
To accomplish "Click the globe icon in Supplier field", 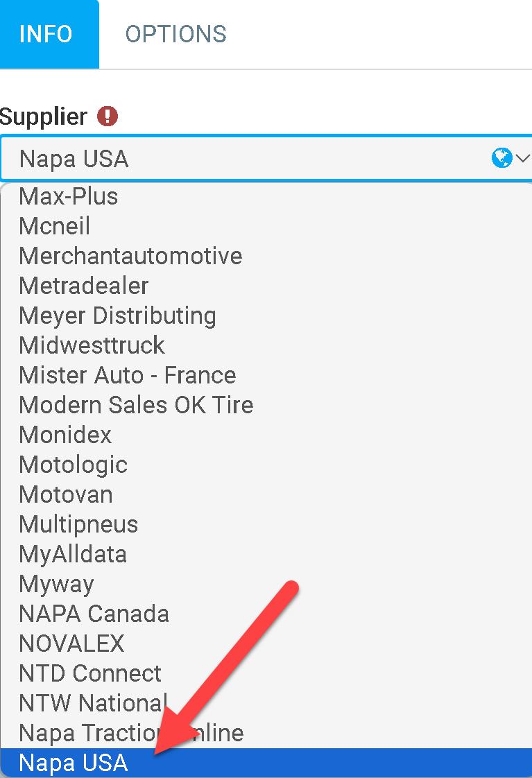I will pyautogui.click(x=501, y=159).
